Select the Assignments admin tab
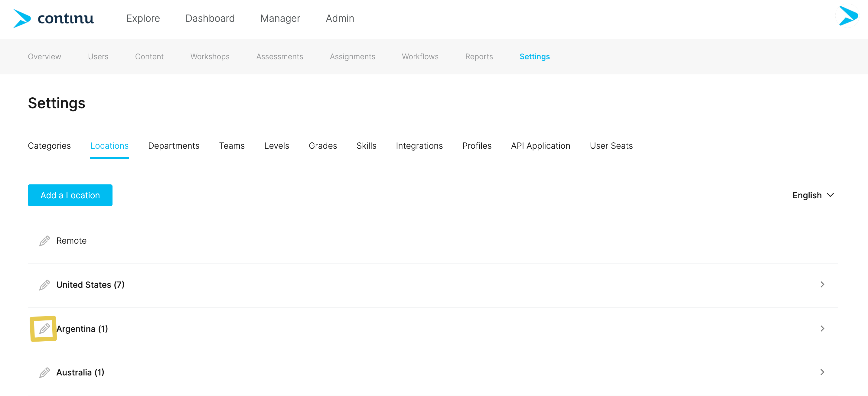Image resolution: width=868 pixels, height=396 pixels. pyautogui.click(x=352, y=57)
